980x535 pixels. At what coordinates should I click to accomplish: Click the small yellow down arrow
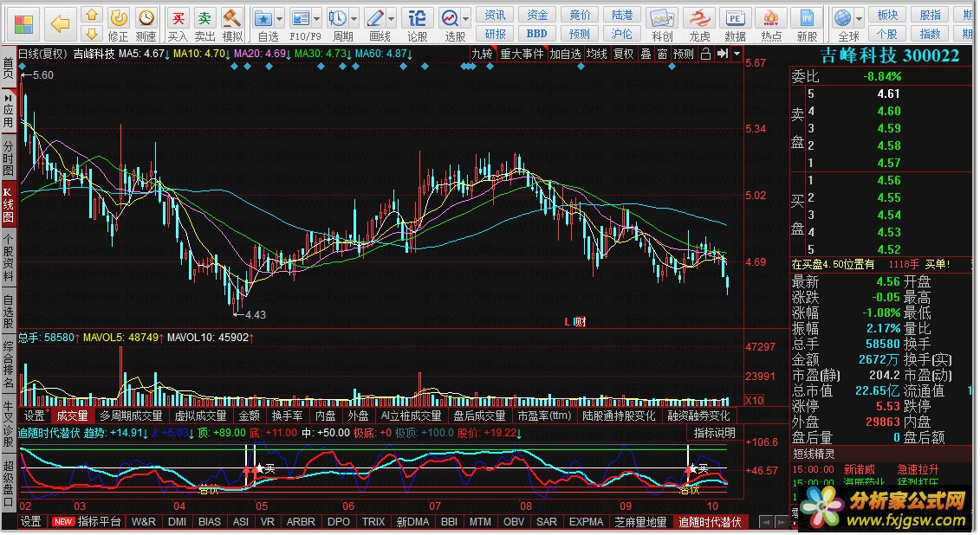(91, 33)
